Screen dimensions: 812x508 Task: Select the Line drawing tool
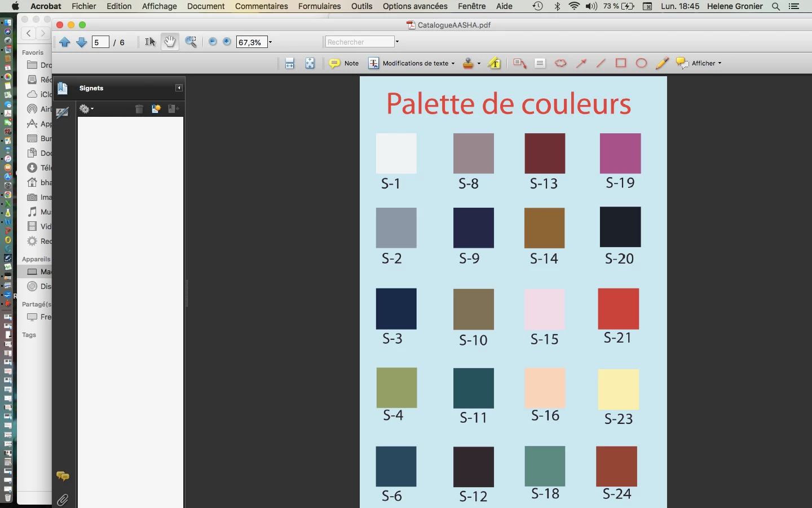(x=601, y=63)
